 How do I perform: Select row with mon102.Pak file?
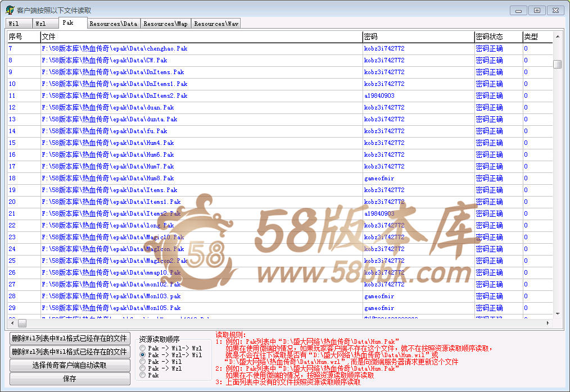(280, 285)
